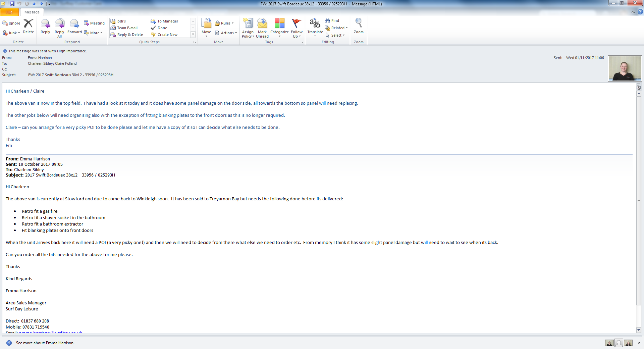Expand the More respond options

(93, 33)
